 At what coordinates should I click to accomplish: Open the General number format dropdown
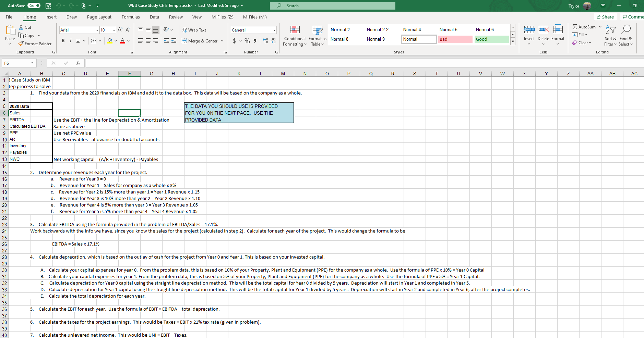[x=274, y=30]
